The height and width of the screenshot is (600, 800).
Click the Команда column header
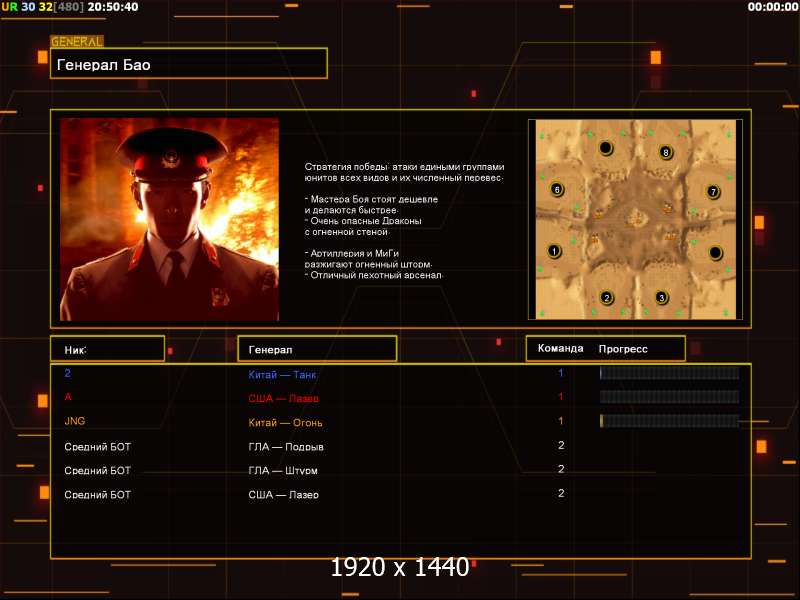(560, 348)
